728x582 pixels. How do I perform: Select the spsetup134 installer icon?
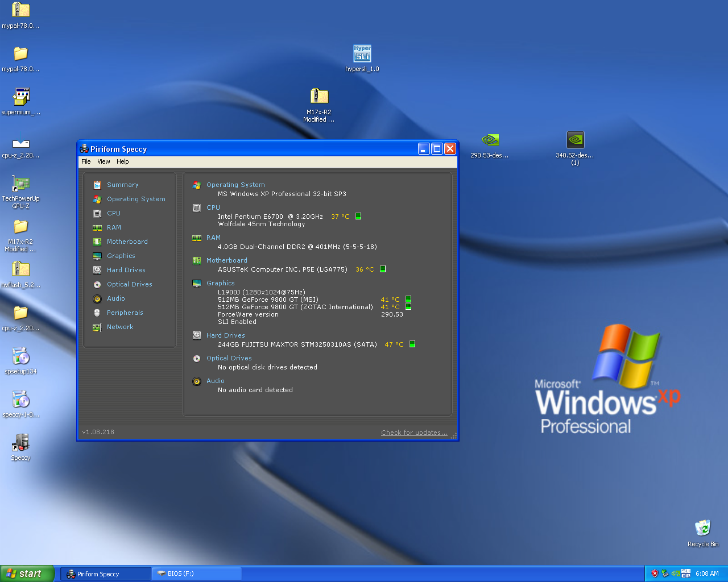pos(20,361)
